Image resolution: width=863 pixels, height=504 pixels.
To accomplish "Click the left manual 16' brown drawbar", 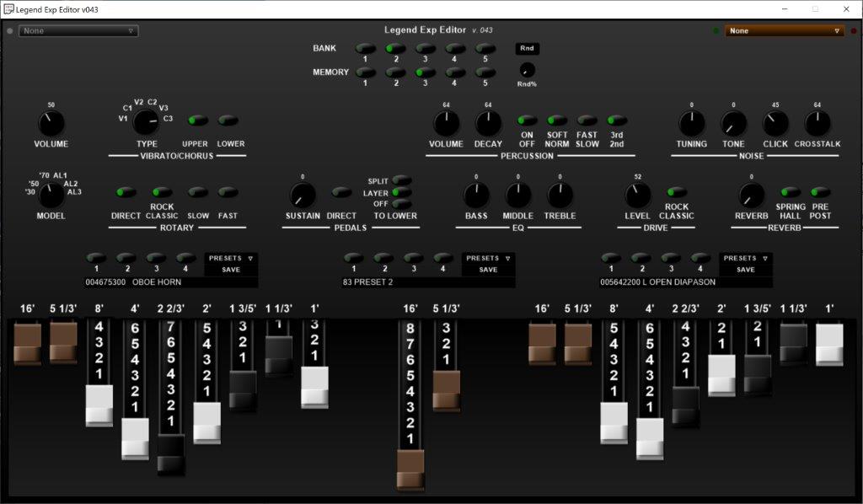I will point(28,345).
